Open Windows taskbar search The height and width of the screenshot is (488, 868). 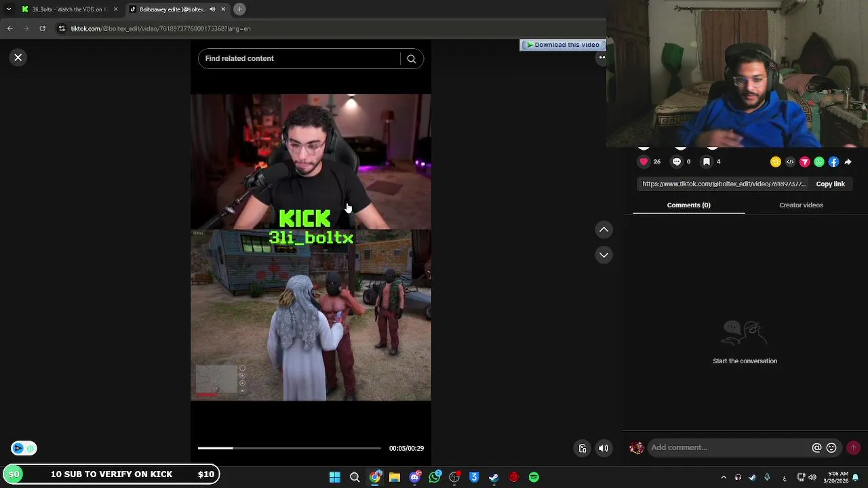[355, 477]
